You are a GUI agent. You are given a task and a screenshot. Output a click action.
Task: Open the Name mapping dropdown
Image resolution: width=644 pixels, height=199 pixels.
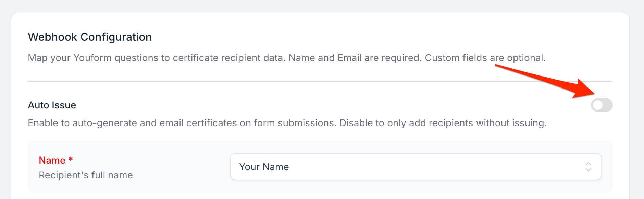coord(416,167)
